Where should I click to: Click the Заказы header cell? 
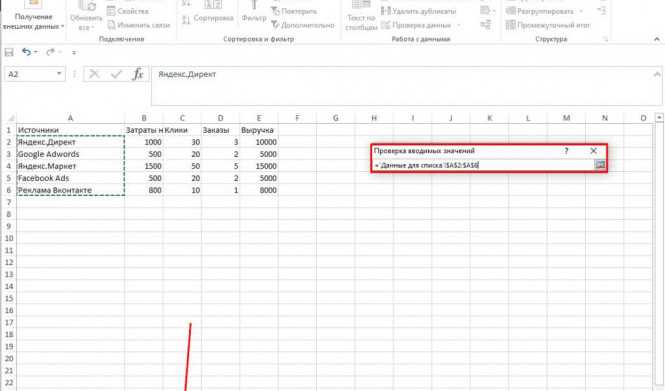[x=221, y=130]
